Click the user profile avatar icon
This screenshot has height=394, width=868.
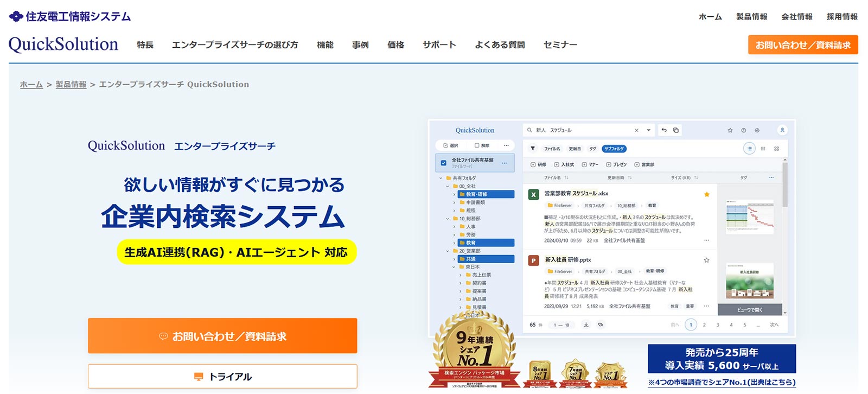tap(782, 130)
